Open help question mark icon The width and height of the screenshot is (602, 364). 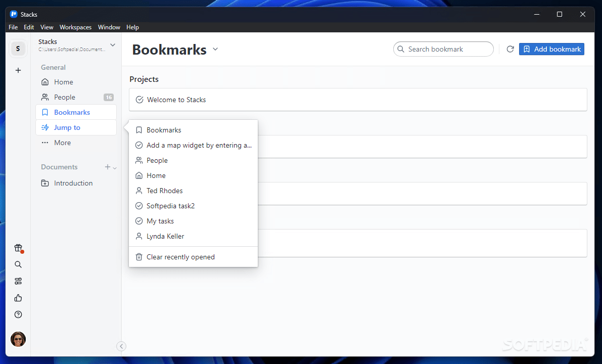[x=18, y=314]
